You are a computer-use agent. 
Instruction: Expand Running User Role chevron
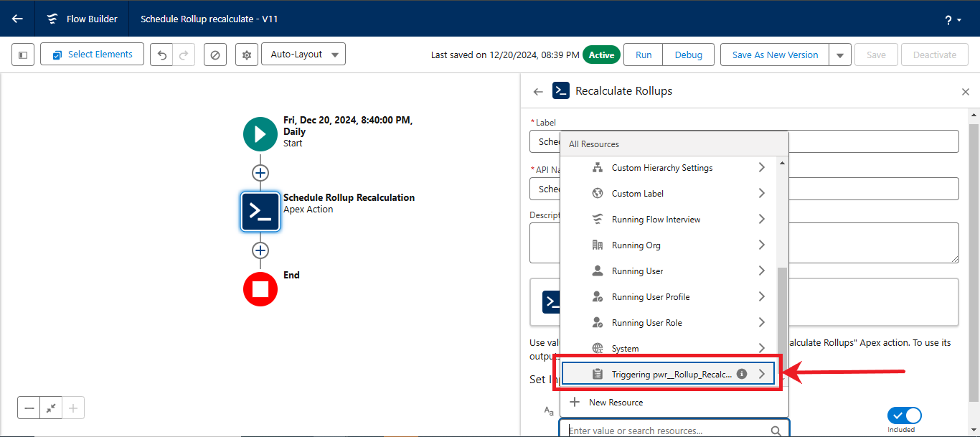click(x=761, y=323)
